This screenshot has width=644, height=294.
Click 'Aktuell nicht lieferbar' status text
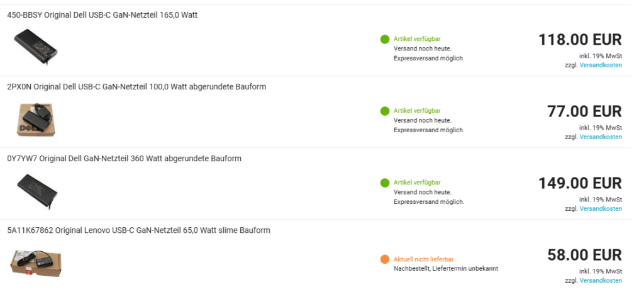pos(423,259)
